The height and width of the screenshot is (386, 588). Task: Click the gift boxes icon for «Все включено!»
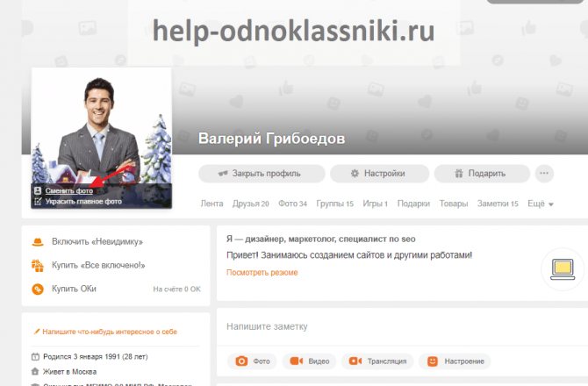38,265
